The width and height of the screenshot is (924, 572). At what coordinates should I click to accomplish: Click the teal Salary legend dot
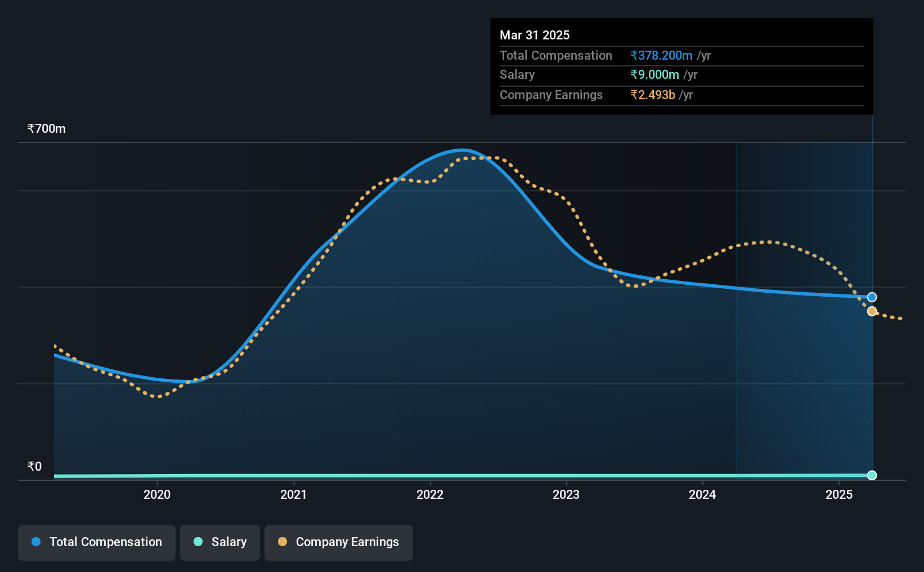198,542
